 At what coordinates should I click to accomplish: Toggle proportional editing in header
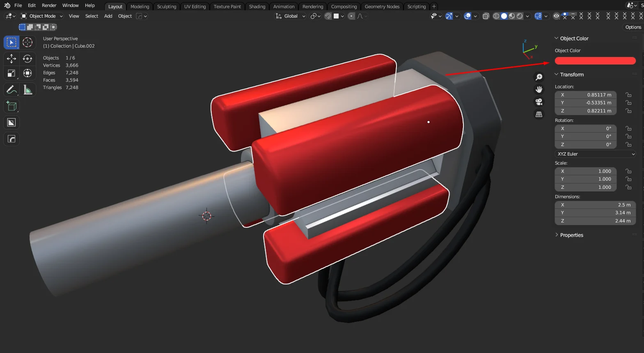coord(351,16)
